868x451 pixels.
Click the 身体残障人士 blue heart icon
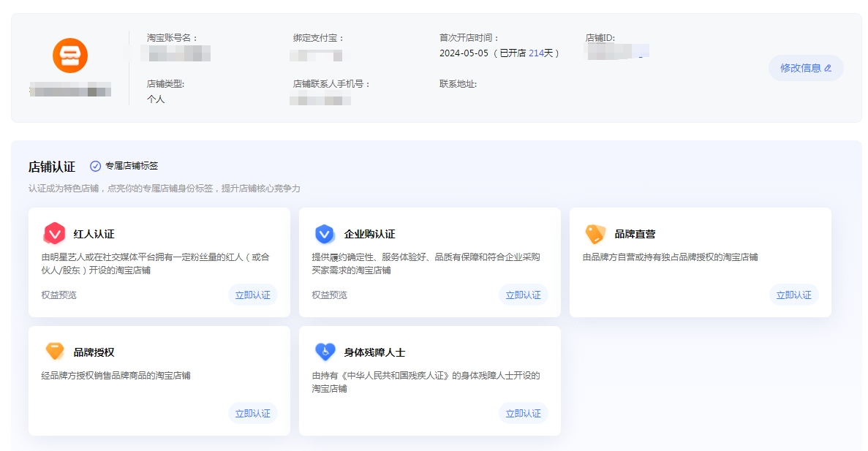325,352
